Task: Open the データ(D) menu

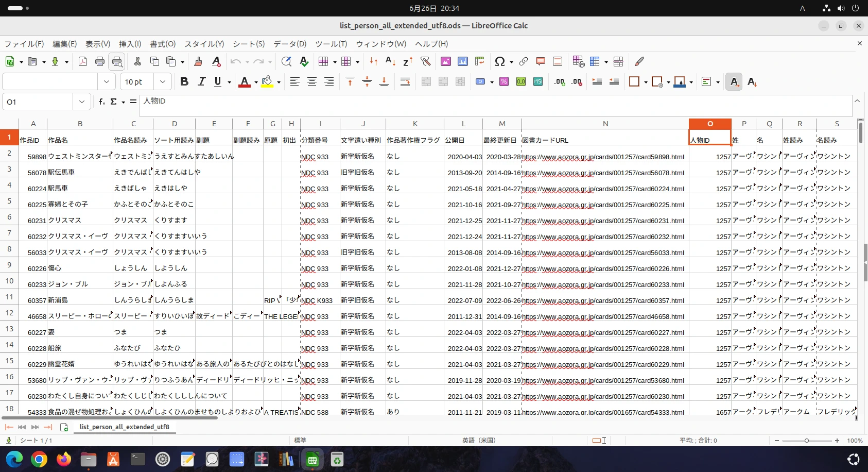Action: coord(290,44)
